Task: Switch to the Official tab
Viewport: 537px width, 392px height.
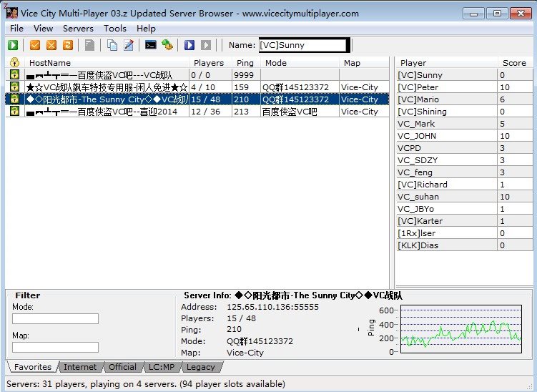Action: 122,367
